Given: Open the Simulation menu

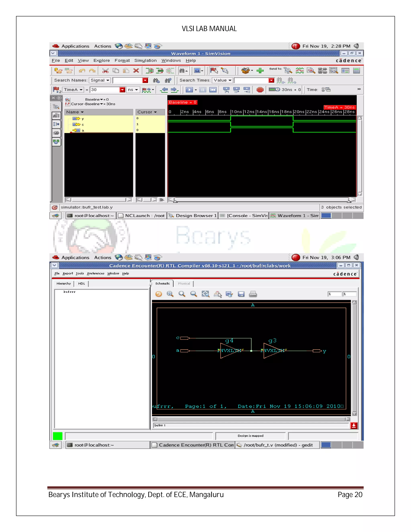Looking at the screenshot, I should coord(145,60).
